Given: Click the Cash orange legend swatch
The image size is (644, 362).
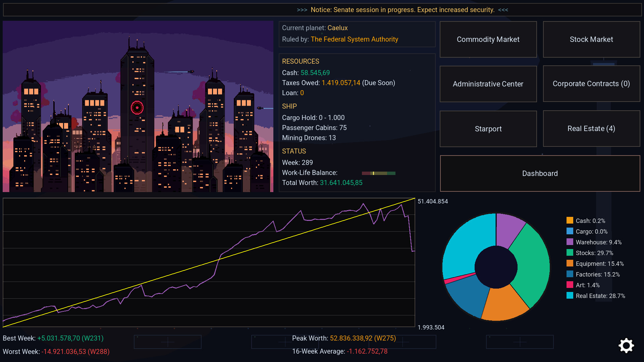Looking at the screenshot, I should pyautogui.click(x=570, y=221).
